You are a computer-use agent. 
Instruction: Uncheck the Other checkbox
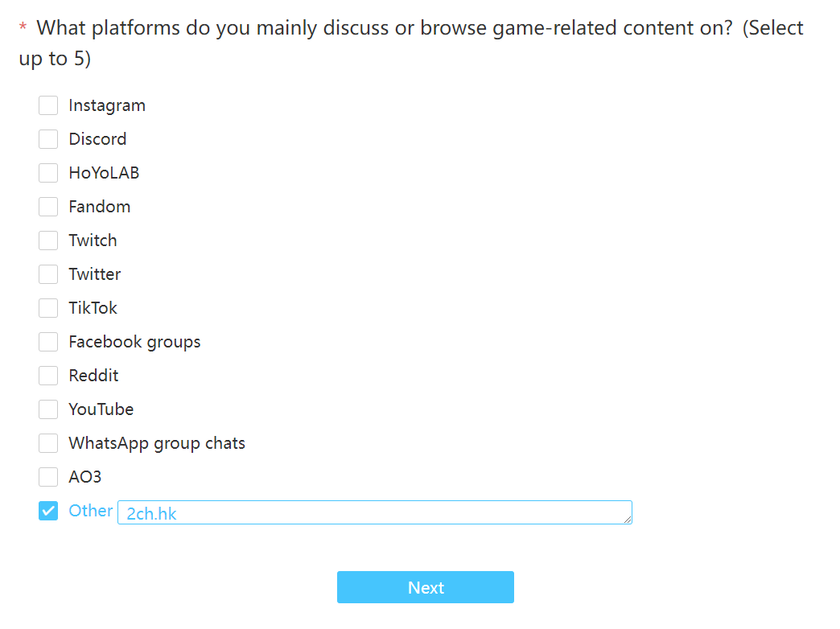tap(48, 511)
